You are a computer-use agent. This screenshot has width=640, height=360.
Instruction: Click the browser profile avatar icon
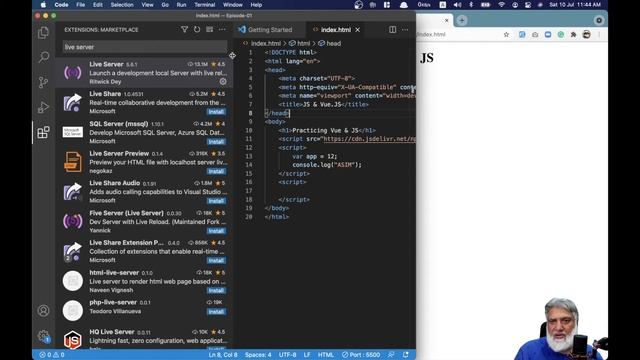coord(587,35)
